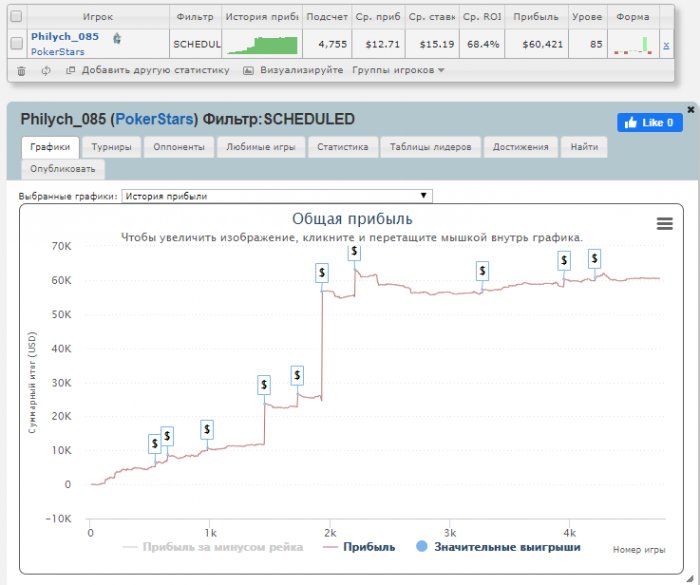Remove Philych_085 row using small x link
700x585 pixels.
(x=666, y=45)
